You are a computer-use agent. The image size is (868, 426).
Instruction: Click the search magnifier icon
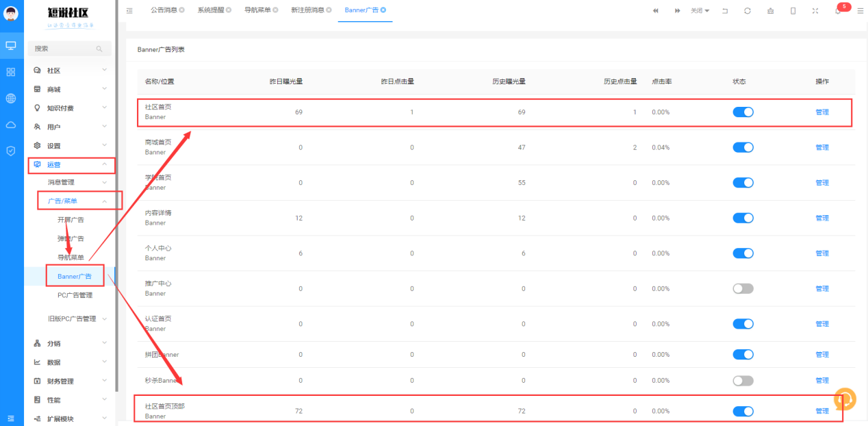[x=99, y=49]
